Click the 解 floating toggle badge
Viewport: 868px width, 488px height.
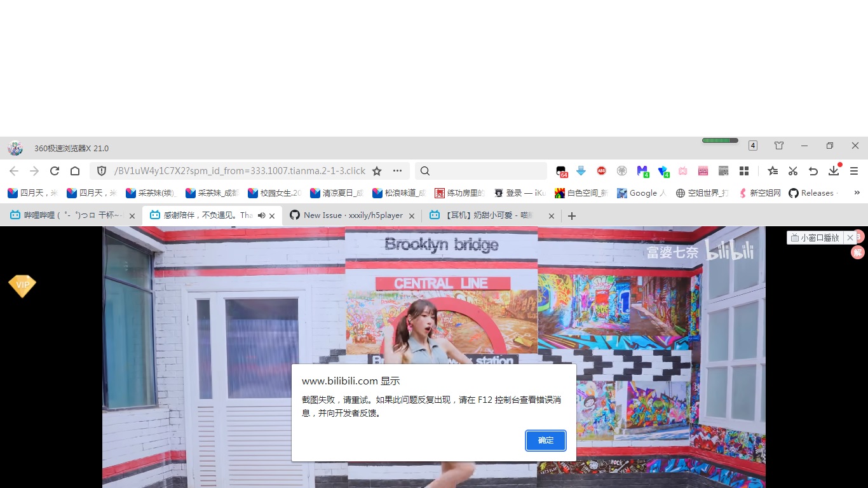coord(857,252)
